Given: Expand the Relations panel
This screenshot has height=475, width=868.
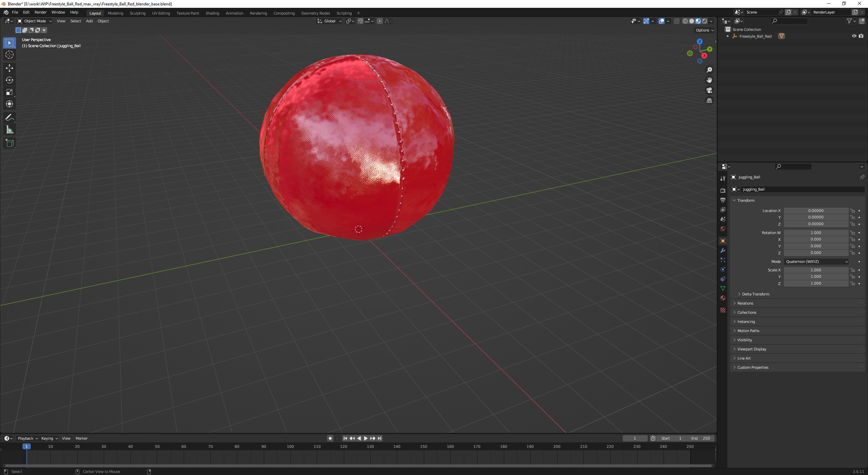Looking at the screenshot, I should click(745, 303).
